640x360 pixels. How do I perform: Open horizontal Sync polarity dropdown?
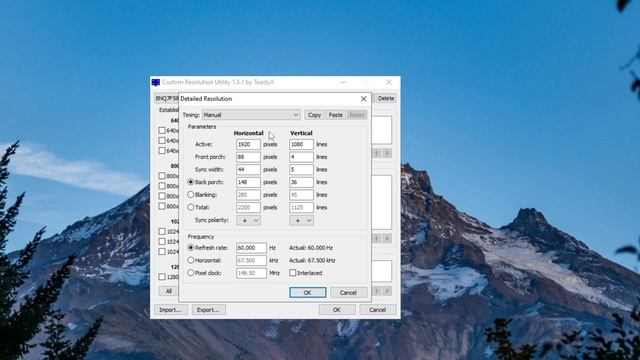(248, 220)
